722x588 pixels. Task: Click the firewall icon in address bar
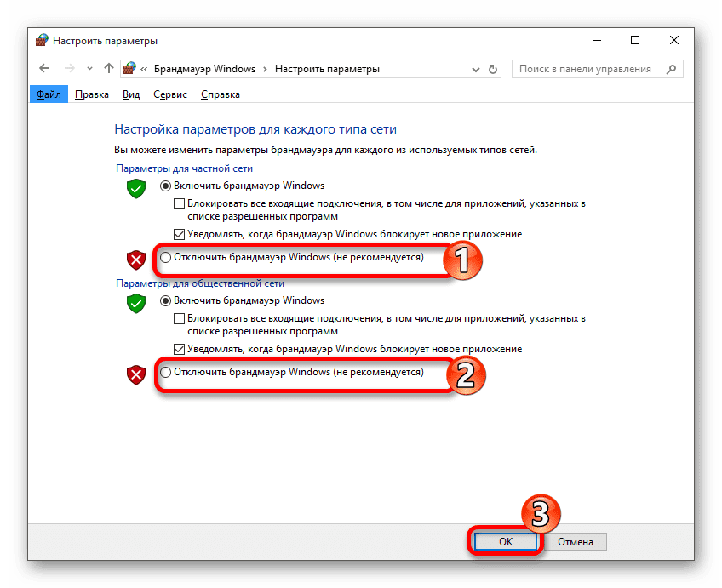pos(129,69)
